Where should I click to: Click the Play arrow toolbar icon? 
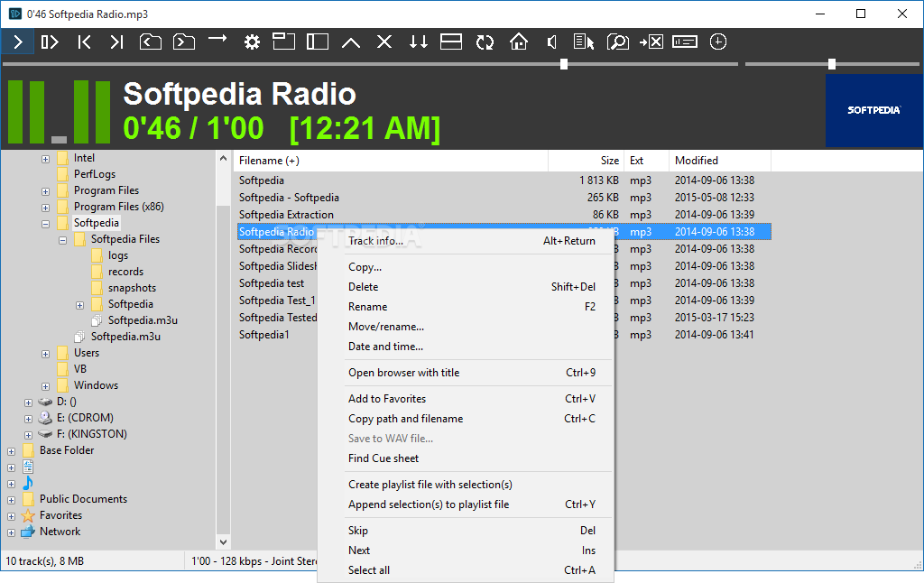pos(18,42)
